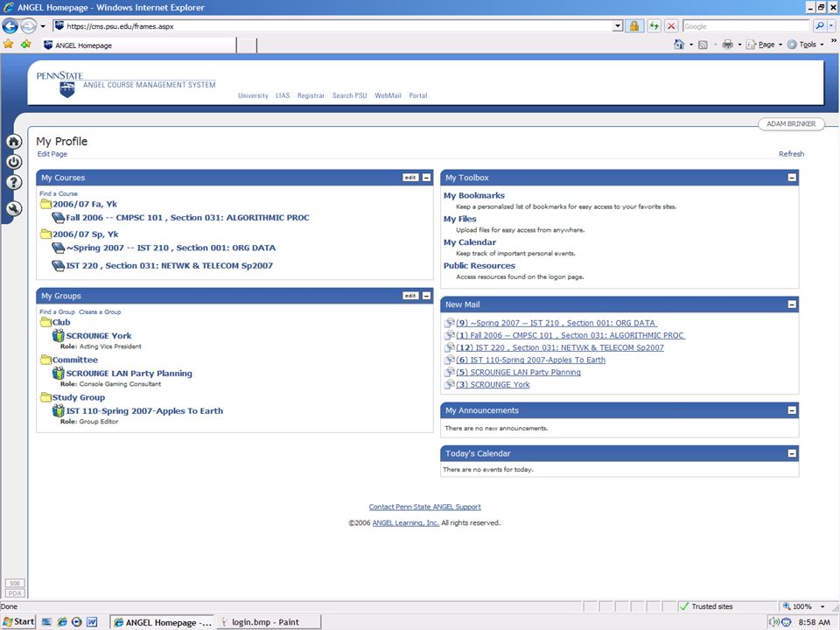Click book icon beside CMPSC 101 course
The width and height of the screenshot is (840, 630).
[58, 218]
